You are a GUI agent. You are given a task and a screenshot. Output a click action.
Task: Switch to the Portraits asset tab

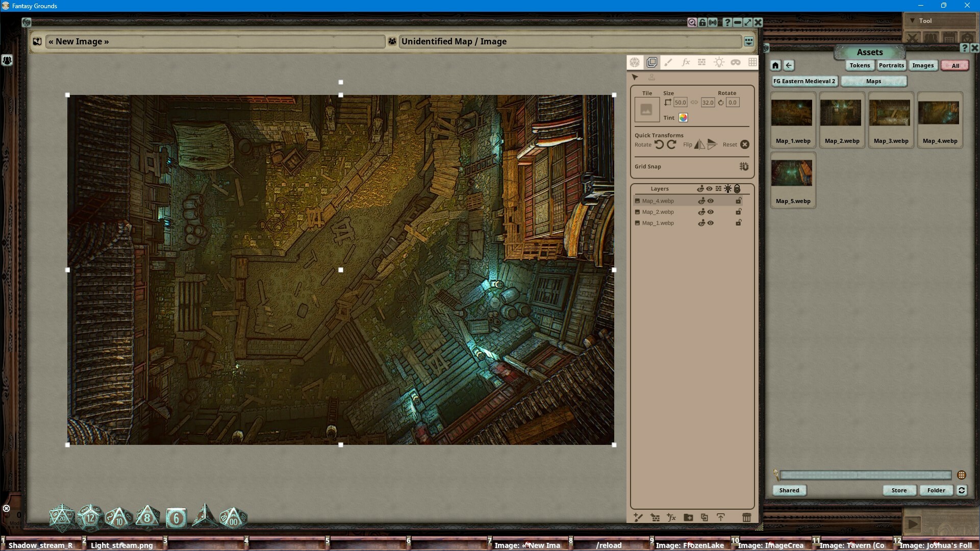point(891,65)
